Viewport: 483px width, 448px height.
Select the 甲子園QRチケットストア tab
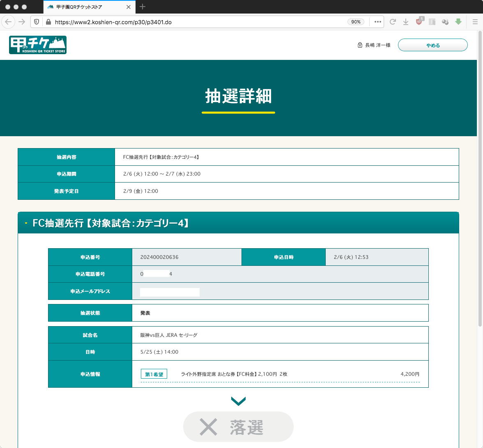click(90, 7)
